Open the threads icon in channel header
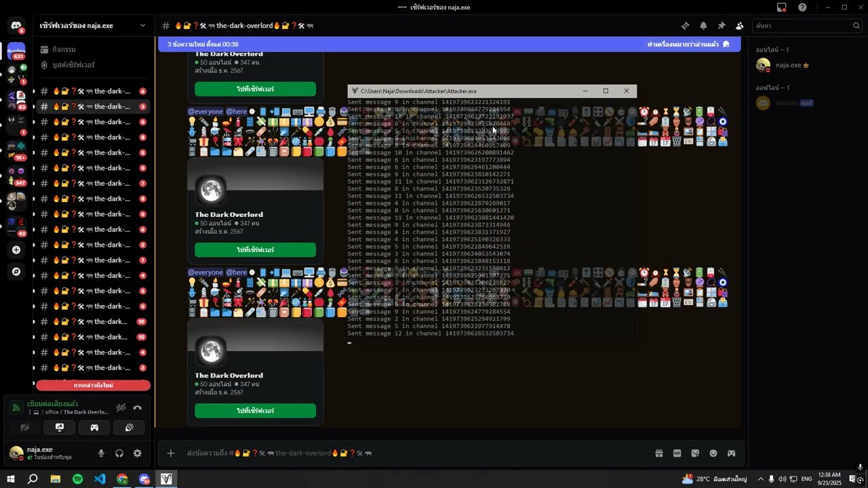 tap(686, 26)
